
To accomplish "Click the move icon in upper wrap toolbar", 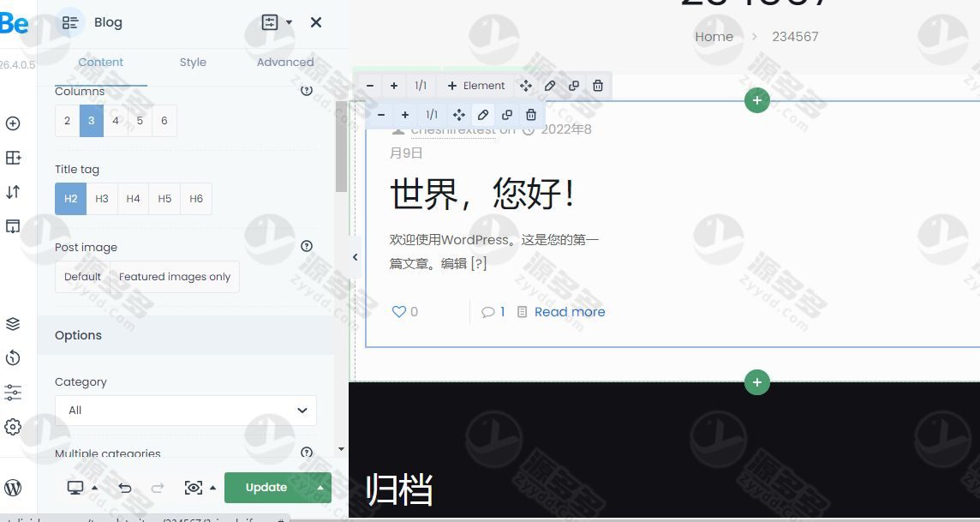I will coord(526,86).
